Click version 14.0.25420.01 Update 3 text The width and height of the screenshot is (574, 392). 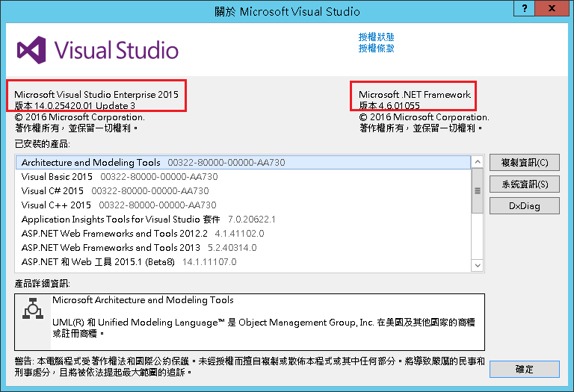click(x=75, y=106)
